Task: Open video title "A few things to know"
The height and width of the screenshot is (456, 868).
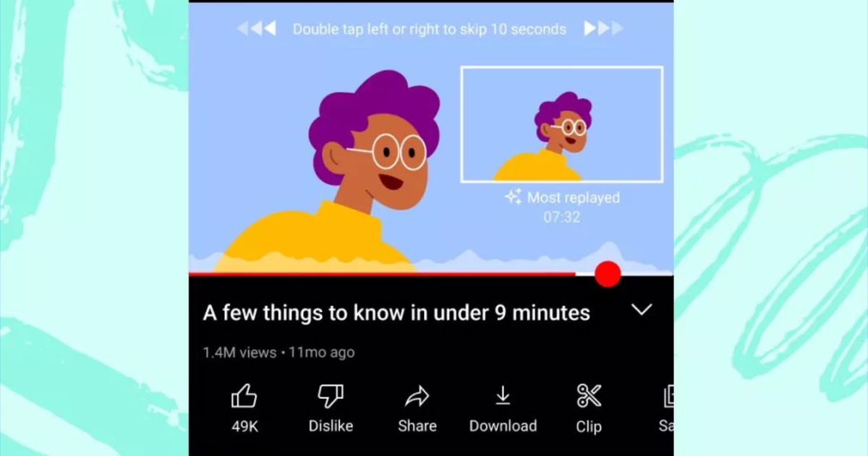Action: click(396, 313)
